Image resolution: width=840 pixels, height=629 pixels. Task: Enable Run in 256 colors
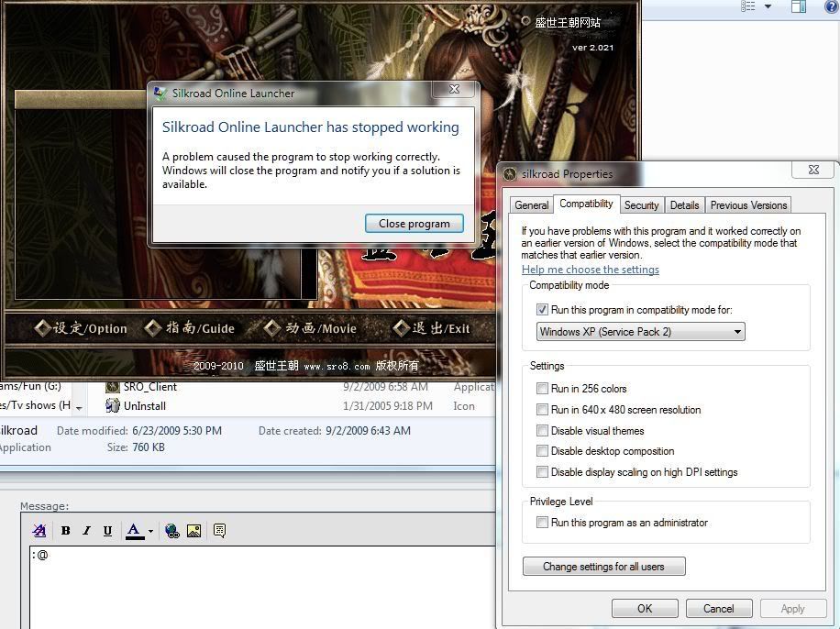click(542, 389)
